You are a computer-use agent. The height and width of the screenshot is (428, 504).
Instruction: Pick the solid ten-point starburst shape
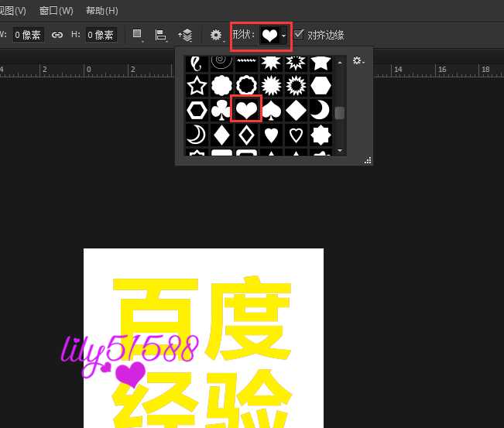coord(271,63)
